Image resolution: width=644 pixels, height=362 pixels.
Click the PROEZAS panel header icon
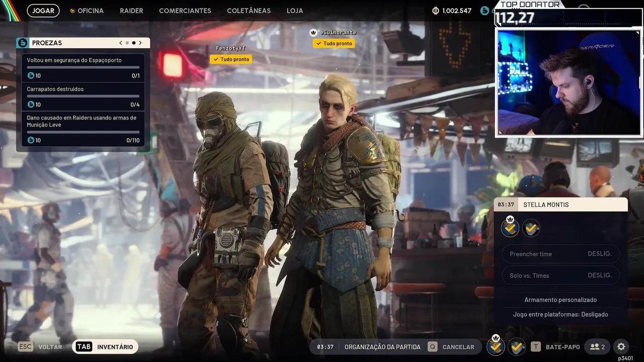(23, 43)
